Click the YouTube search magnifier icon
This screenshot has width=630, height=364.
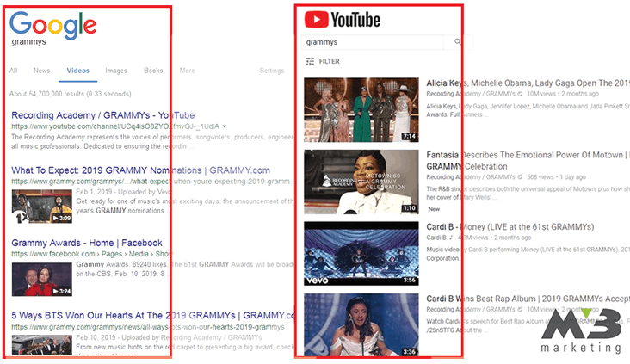pyautogui.click(x=458, y=42)
